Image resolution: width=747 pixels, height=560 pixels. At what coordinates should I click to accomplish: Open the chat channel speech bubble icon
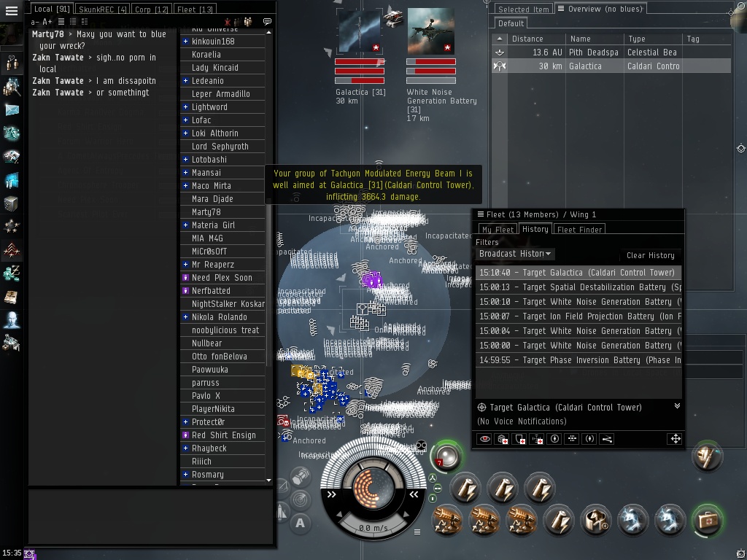(267, 21)
